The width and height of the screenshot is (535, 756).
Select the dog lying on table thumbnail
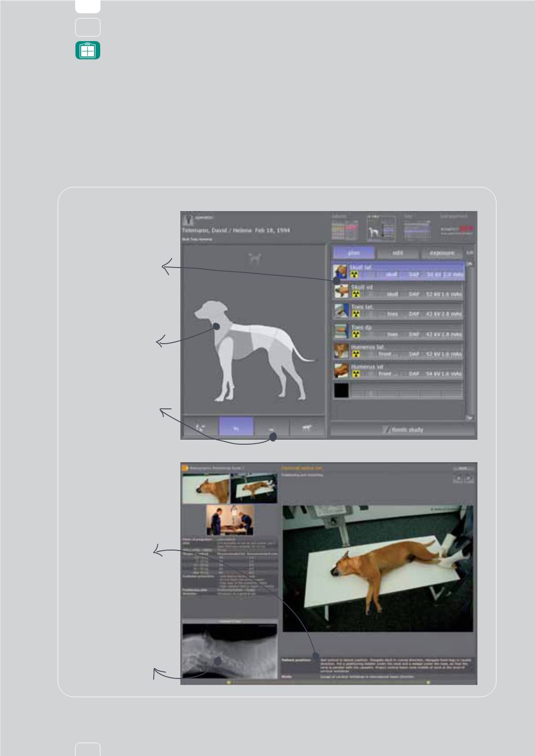[x=253, y=488]
